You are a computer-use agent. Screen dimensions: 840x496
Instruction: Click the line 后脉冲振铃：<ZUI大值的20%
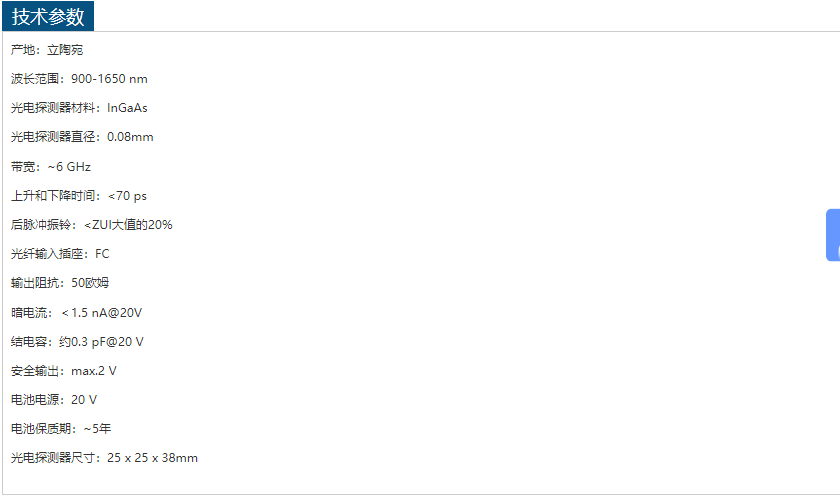click(x=92, y=224)
